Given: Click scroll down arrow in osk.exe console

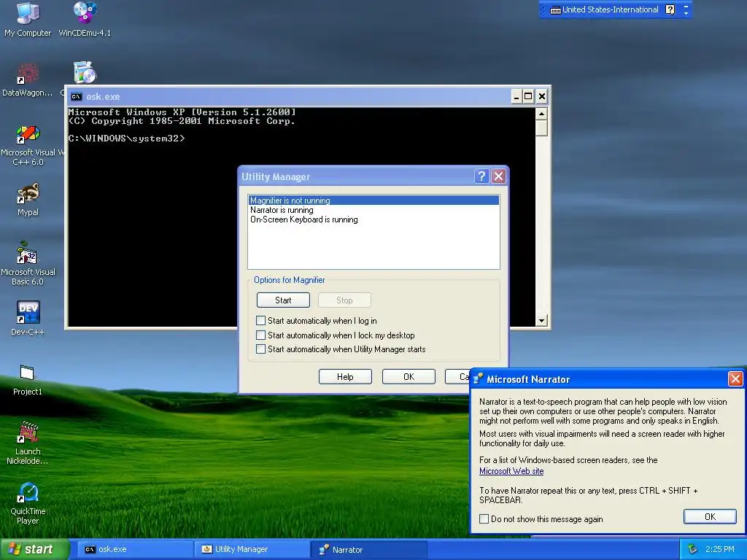Looking at the screenshot, I should (541, 321).
